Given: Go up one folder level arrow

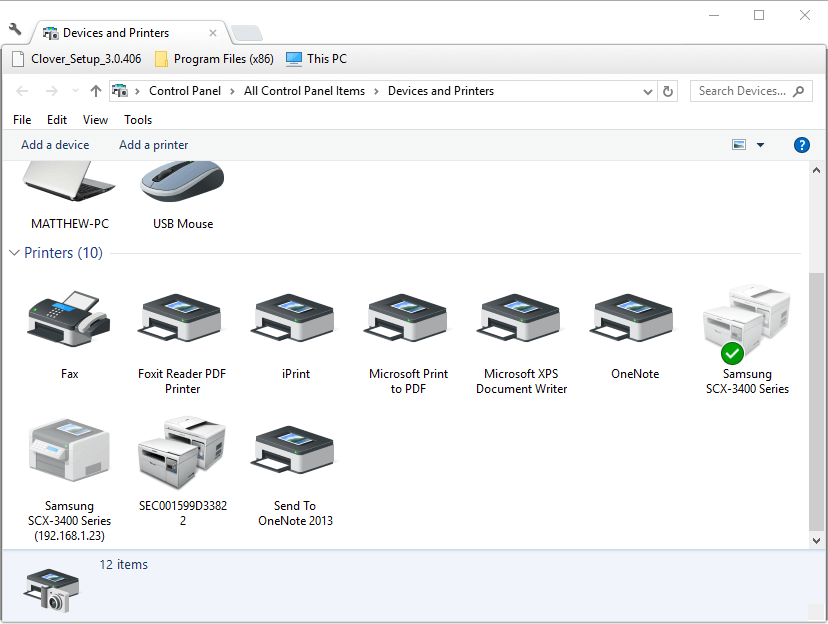Looking at the screenshot, I should click(96, 91).
